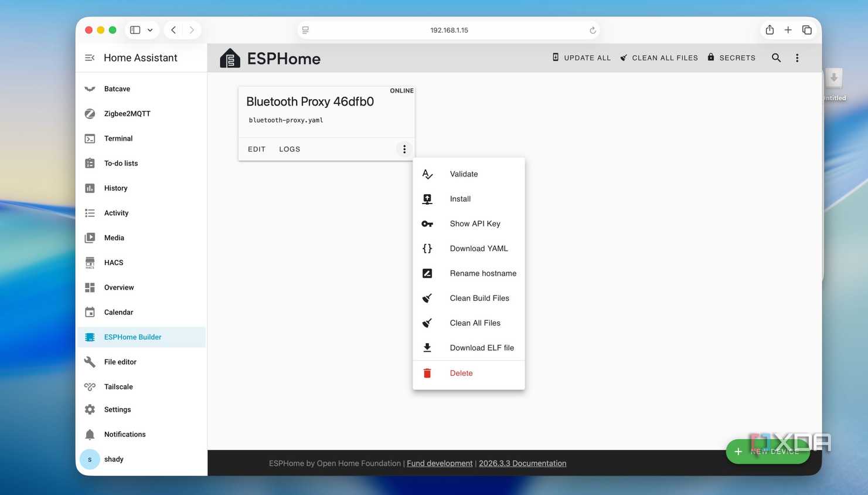
Task: Open LOGS for Bluetooth Proxy device
Action: (x=290, y=149)
